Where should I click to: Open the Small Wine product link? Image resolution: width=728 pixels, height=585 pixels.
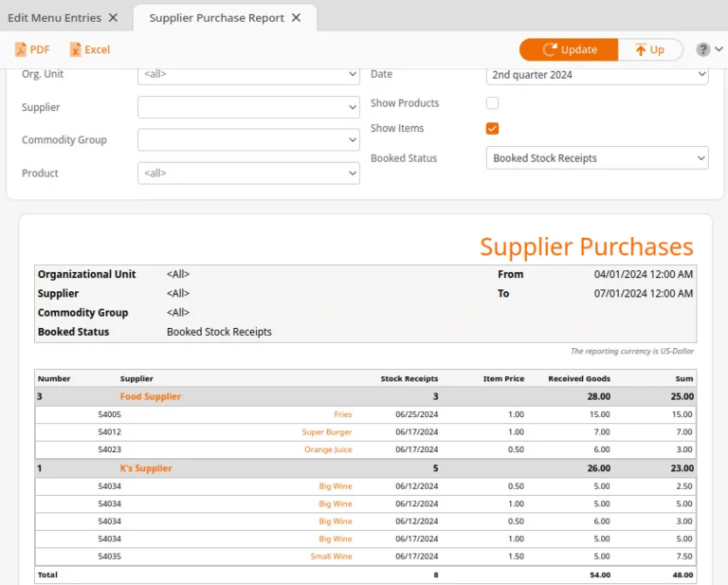pos(331,557)
